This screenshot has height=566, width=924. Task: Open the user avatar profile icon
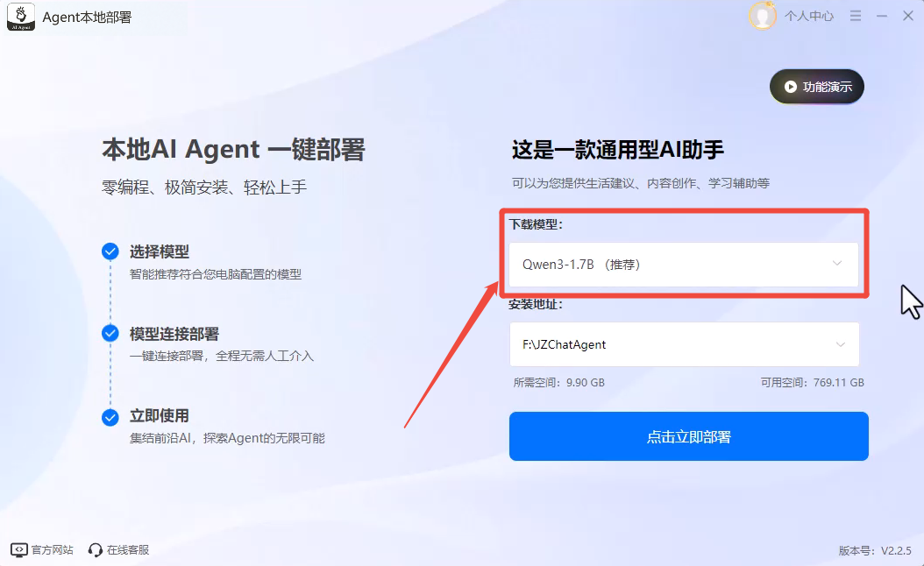point(762,16)
